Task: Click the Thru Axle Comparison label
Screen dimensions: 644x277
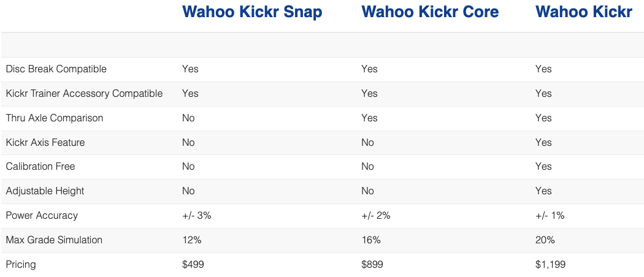Action: pos(54,118)
